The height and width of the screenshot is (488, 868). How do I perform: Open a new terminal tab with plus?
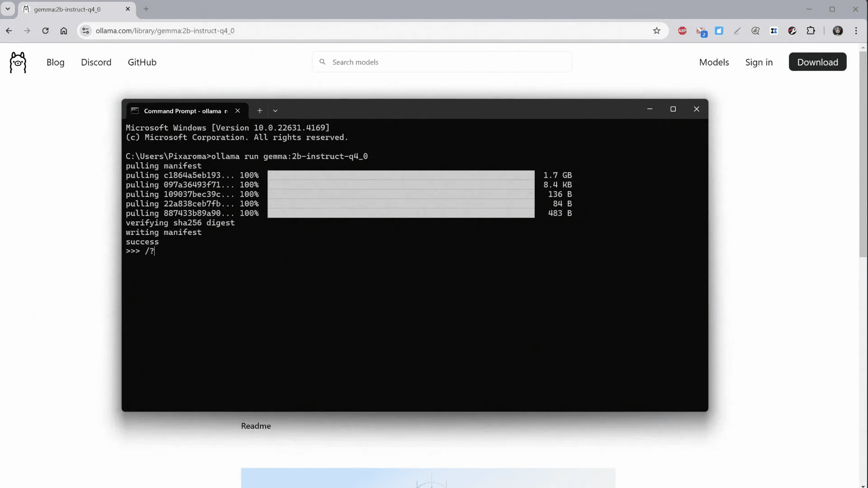(x=259, y=111)
